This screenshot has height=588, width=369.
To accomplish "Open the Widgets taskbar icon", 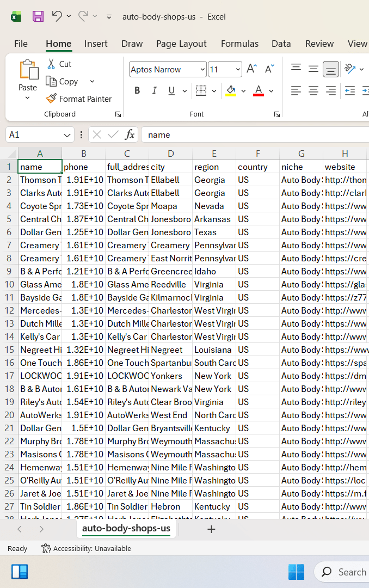I will pyautogui.click(x=20, y=572).
